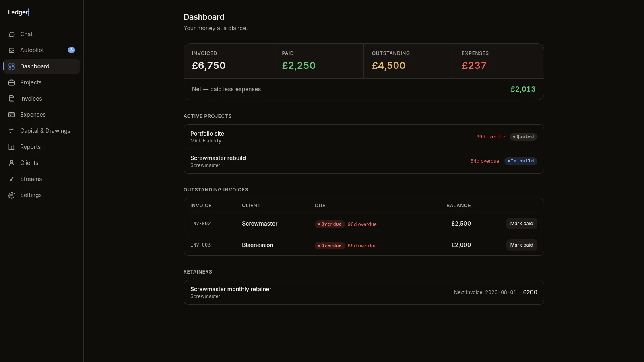Click the Projects briefcase icon
This screenshot has height=362, width=644.
tap(12, 82)
